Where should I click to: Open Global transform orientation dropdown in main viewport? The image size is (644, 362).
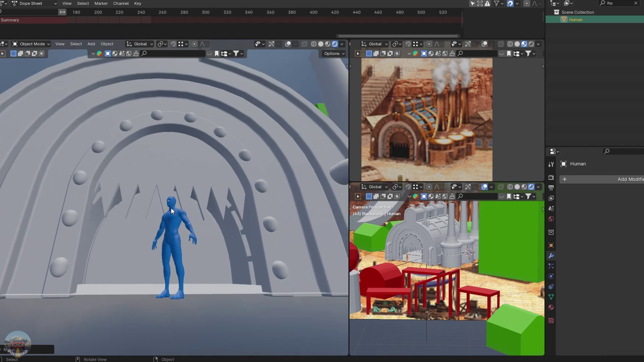click(x=140, y=44)
